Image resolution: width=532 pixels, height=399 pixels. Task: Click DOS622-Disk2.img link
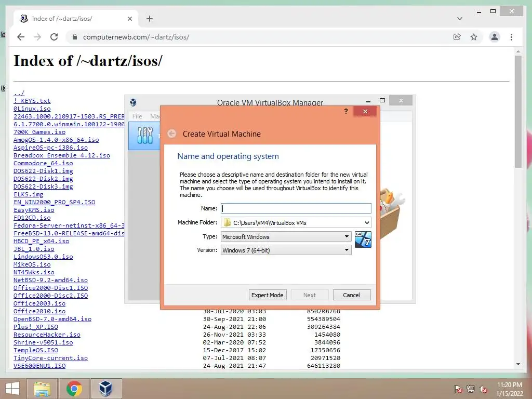[43, 179]
